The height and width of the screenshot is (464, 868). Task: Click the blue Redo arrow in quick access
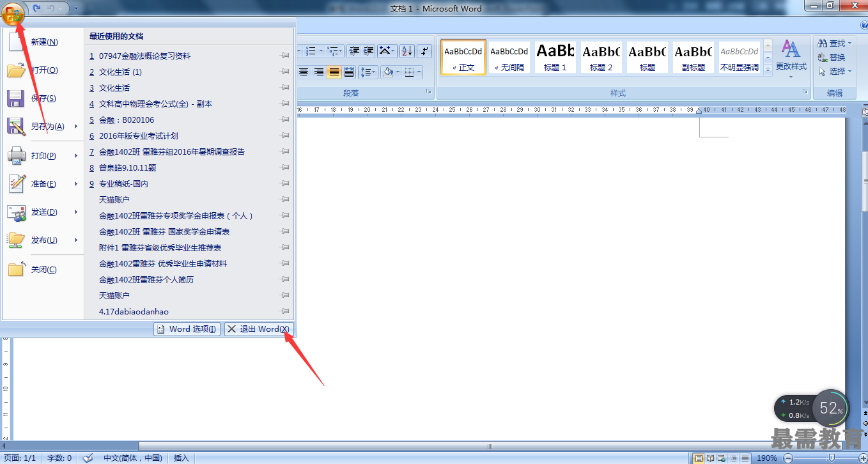coord(36,8)
